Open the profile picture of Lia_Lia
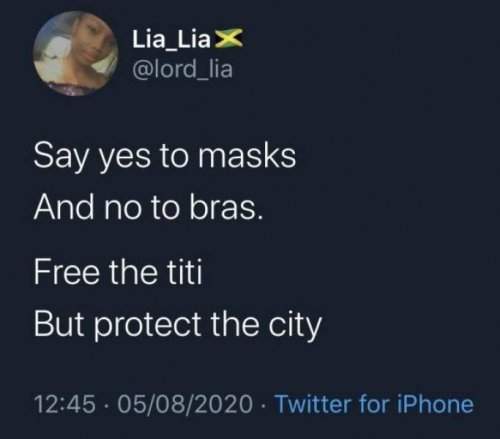 (x=76, y=54)
